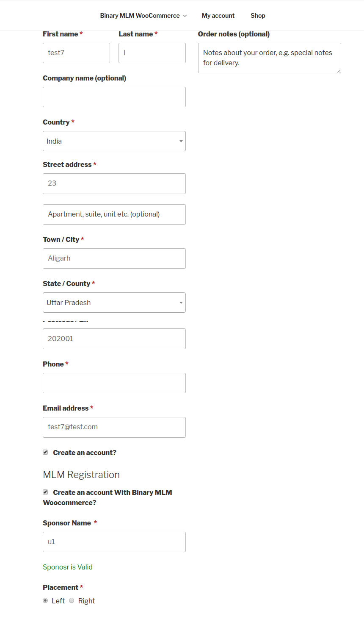
Task: Focus the Phone number input
Action: click(x=114, y=383)
